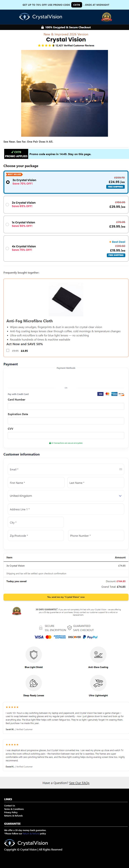
Task: Click the 30-day guarantee badge in header
Action: tap(106, 17)
